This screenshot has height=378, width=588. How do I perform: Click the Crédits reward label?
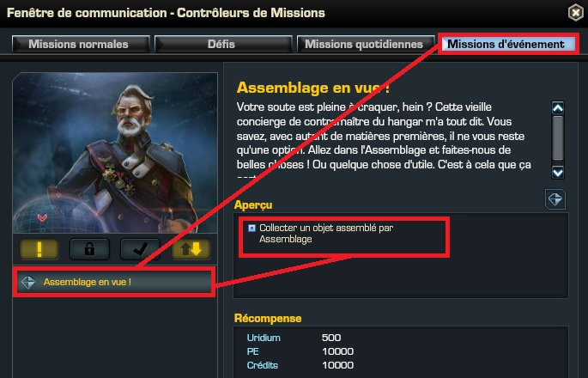coord(263,365)
